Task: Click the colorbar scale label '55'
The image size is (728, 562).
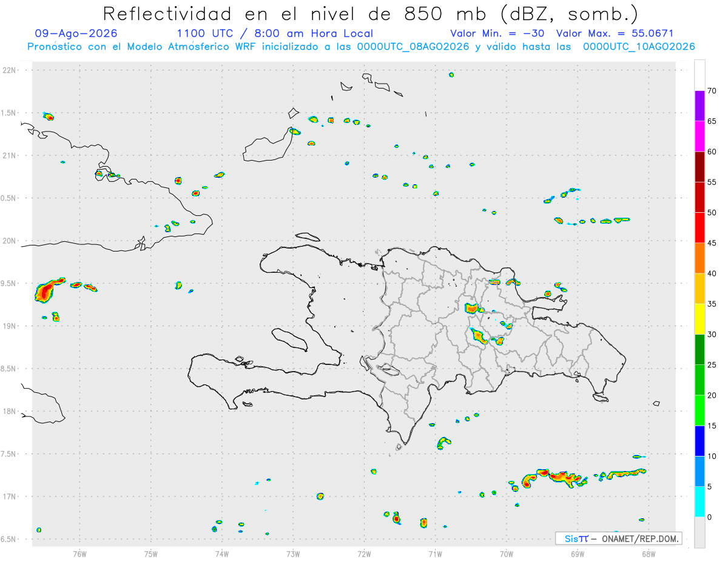Action: coord(712,182)
